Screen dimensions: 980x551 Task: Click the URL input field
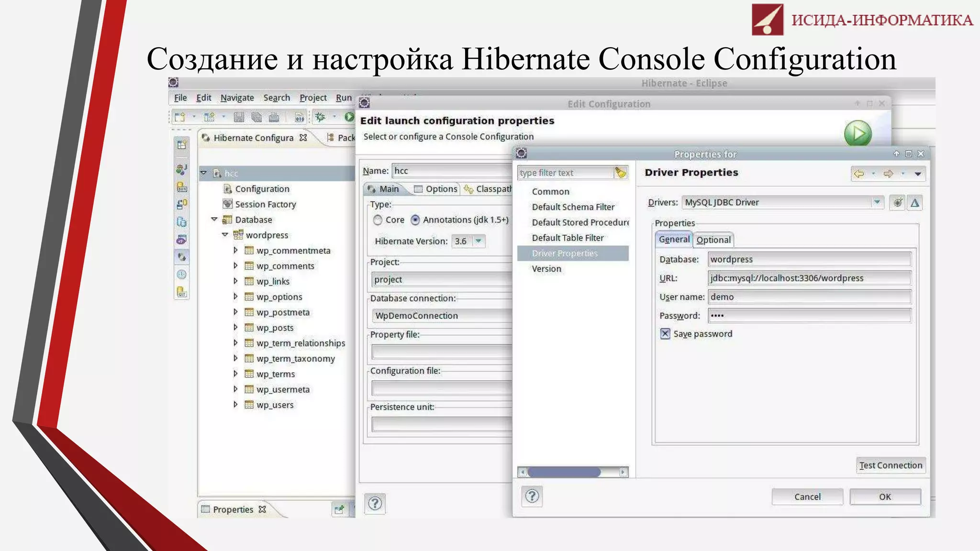tap(809, 278)
